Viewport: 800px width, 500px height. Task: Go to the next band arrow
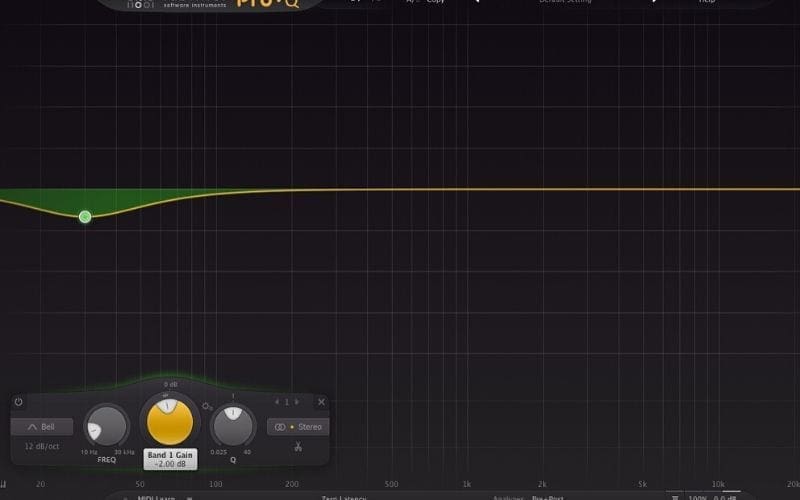[x=296, y=402]
